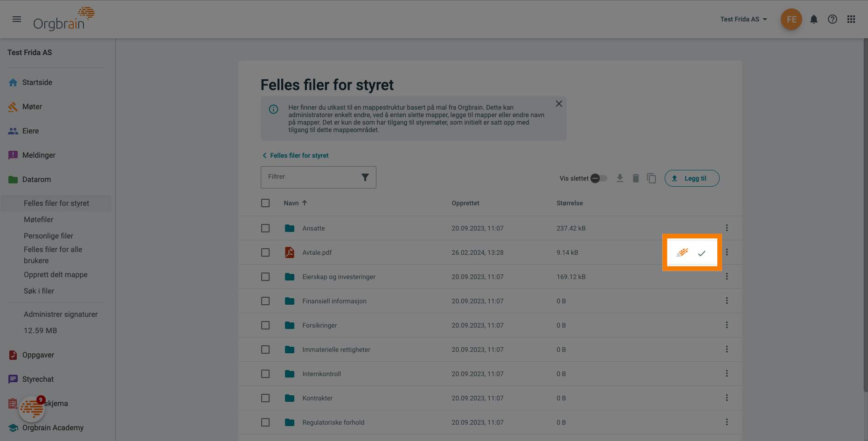Viewport: 868px width, 441px height.
Task: Open the notifications bell
Action: [813, 19]
